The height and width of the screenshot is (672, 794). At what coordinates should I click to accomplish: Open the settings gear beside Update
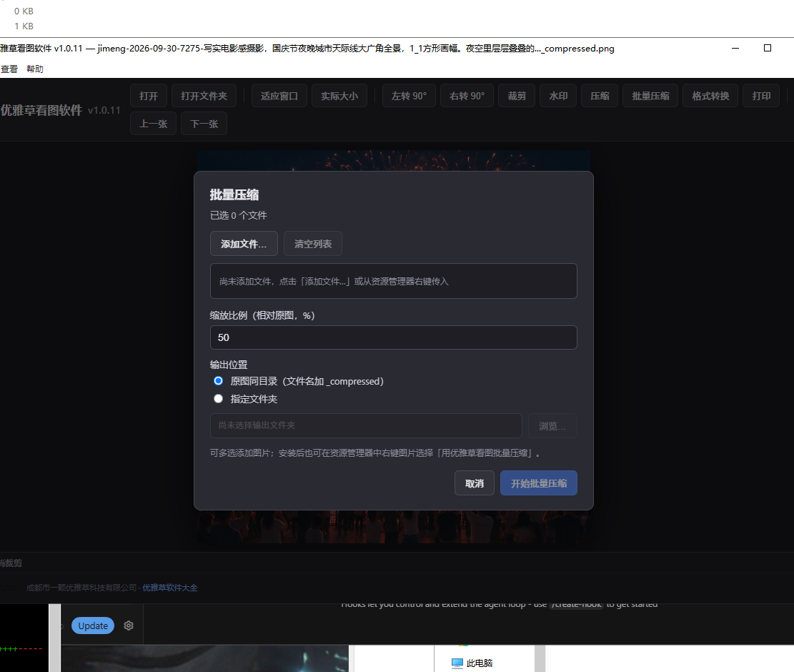coord(129,626)
